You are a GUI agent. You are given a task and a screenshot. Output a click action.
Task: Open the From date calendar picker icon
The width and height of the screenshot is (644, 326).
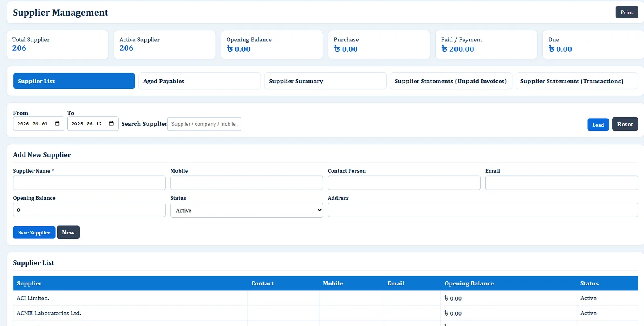[x=57, y=124]
